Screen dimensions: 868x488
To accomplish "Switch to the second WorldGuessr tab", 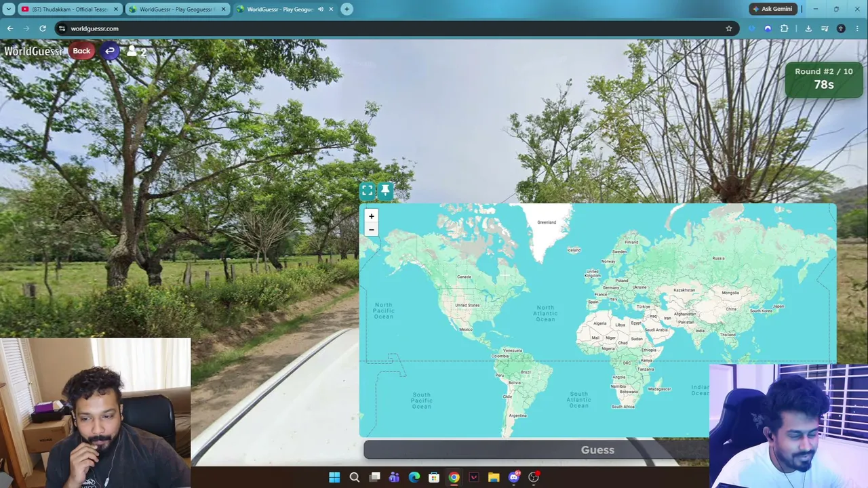I will [x=178, y=9].
